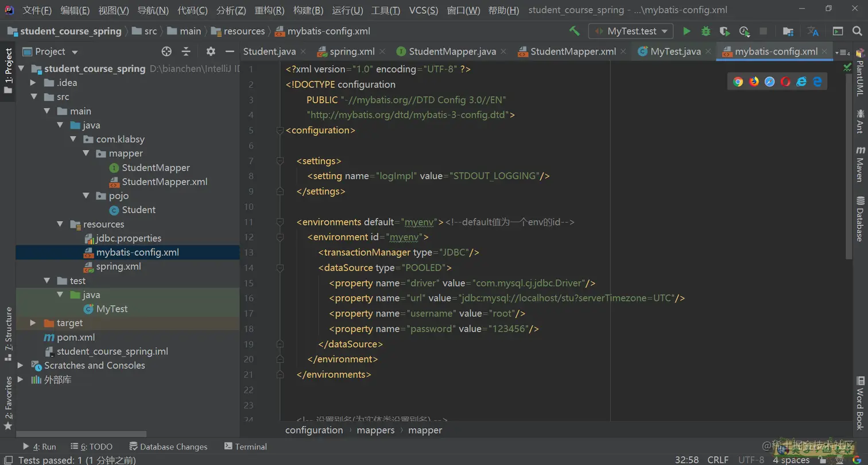Expand the target folder
Image resolution: width=868 pixels, height=465 pixels.
[33, 323]
